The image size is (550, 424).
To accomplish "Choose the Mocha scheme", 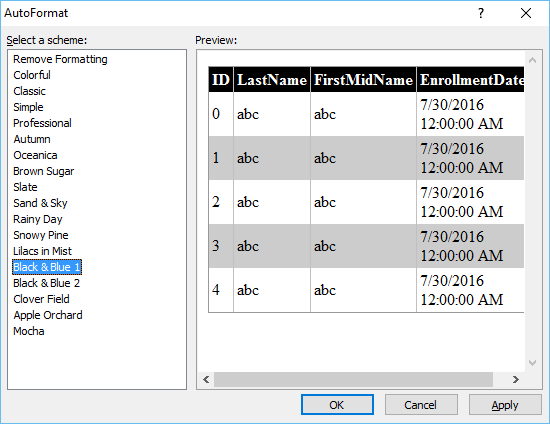I will [x=29, y=331].
